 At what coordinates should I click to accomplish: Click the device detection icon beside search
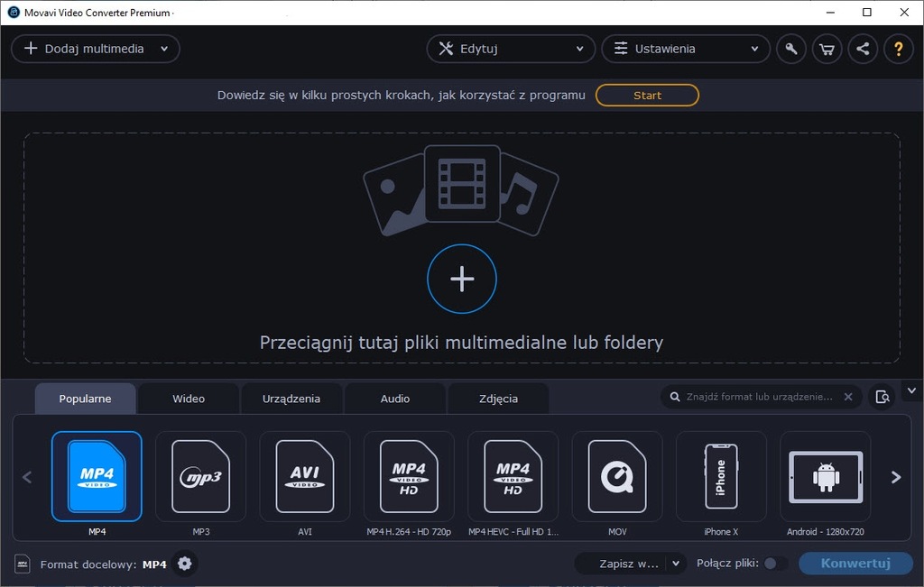pos(882,397)
